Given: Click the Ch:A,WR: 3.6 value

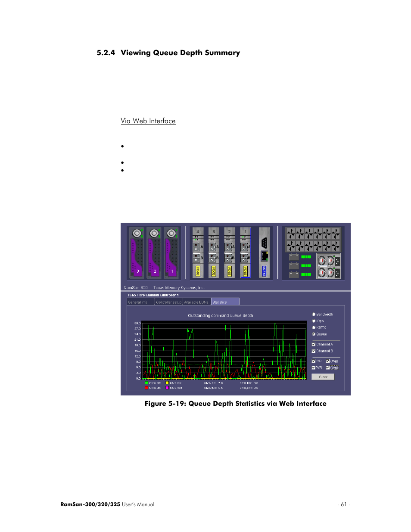Looking at the screenshot, I should point(213,388).
